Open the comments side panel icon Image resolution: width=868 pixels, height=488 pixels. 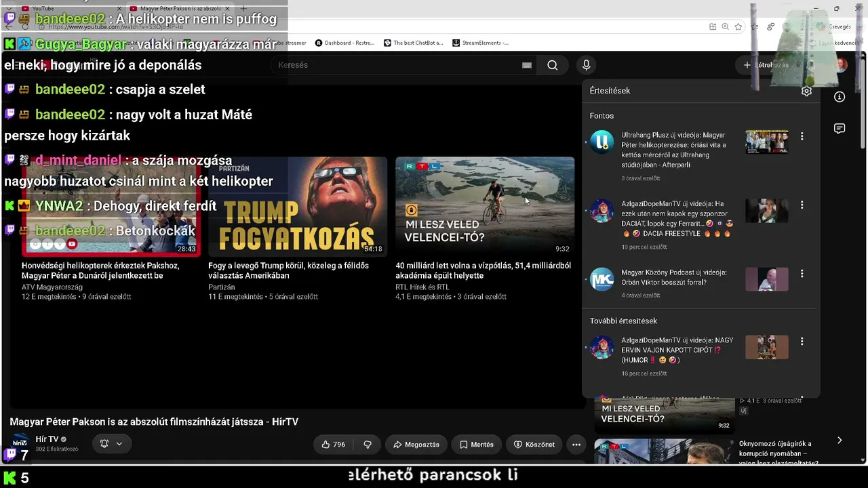(840, 129)
